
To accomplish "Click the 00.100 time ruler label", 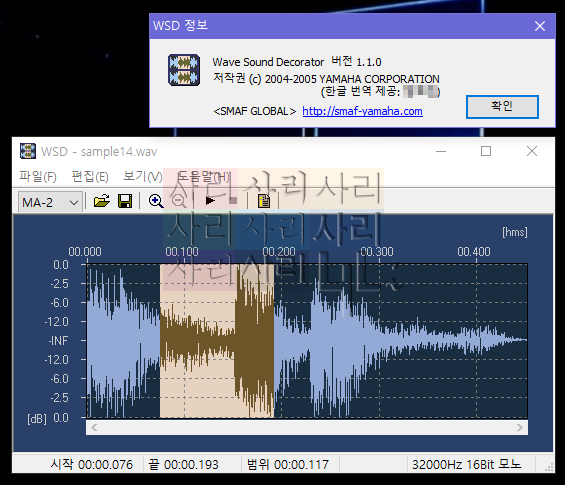I will pyautogui.click(x=182, y=252).
